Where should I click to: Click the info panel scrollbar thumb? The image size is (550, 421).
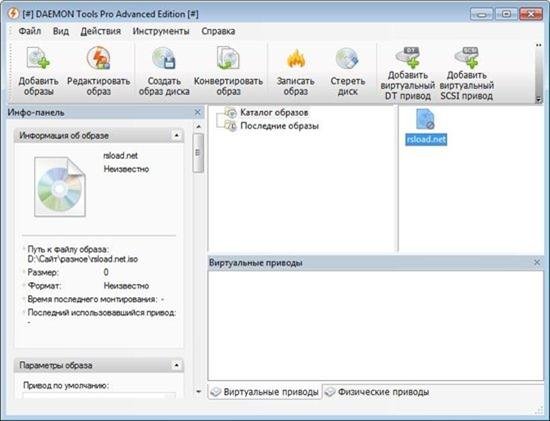click(199, 153)
